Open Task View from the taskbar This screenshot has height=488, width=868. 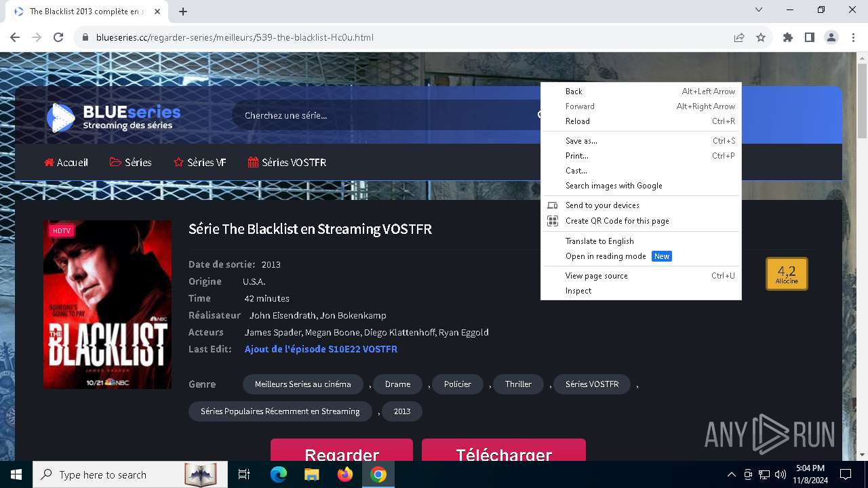(244, 474)
